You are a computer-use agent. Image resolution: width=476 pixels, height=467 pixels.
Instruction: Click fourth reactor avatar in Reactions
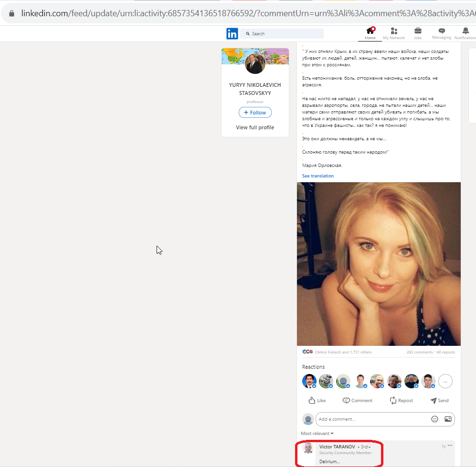tap(360, 381)
